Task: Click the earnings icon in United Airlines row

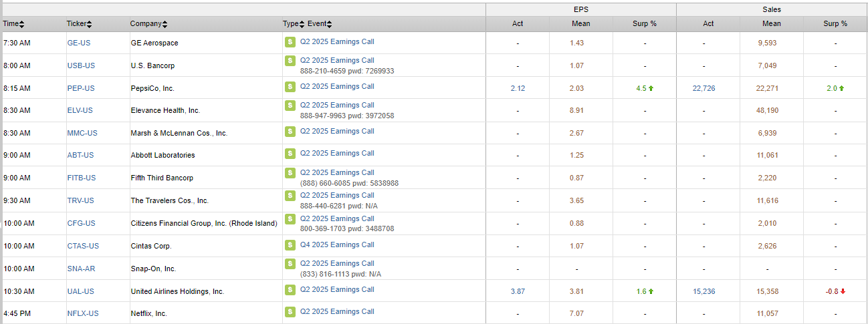Action: [290, 290]
